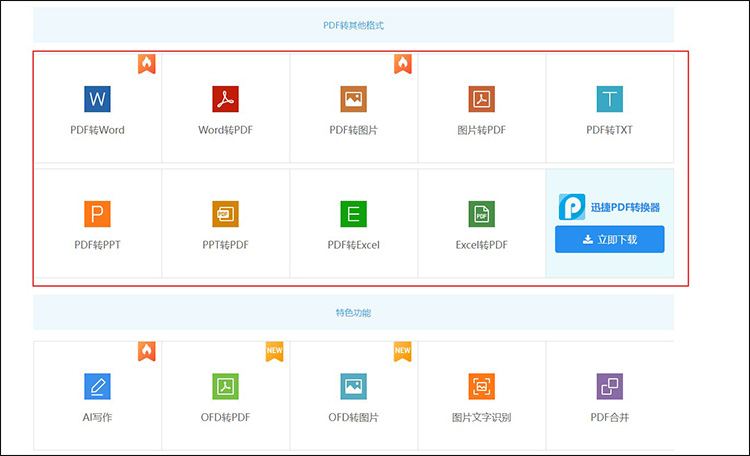The width and height of the screenshot is (750, 456).
Task: Open the red Acrobat icon for Word转PDF
Action: (225, 99)
